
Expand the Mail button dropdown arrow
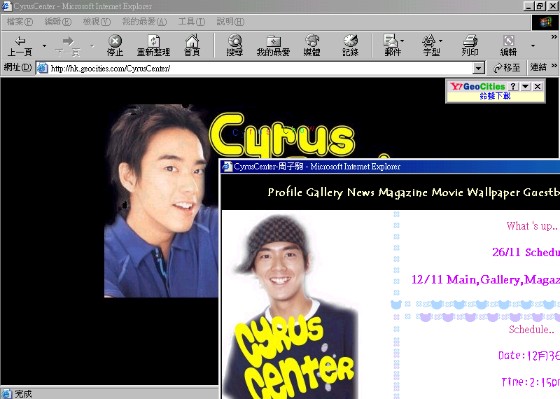(x=402, y=40)
